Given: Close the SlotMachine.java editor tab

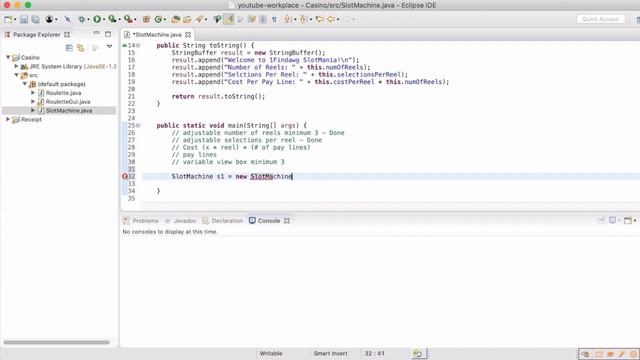Looking at the screenshot, I should coord(188,35).
